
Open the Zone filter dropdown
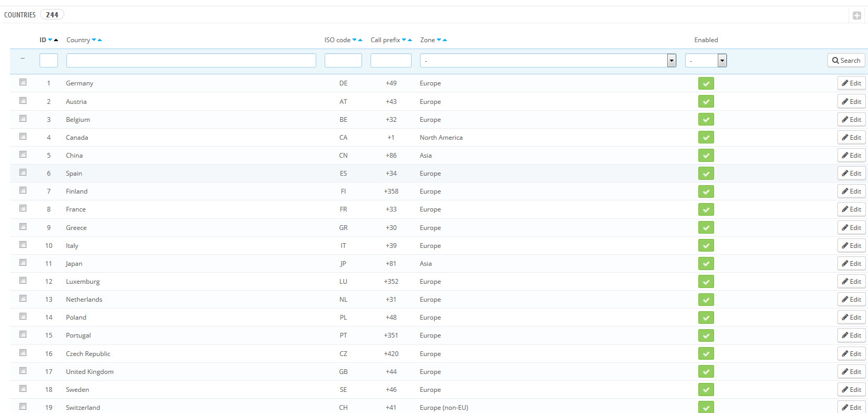548,61
